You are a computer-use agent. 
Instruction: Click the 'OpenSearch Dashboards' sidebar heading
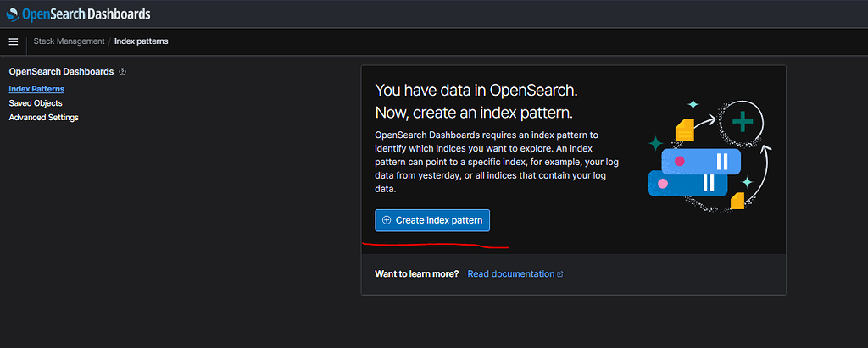[61, 72]
